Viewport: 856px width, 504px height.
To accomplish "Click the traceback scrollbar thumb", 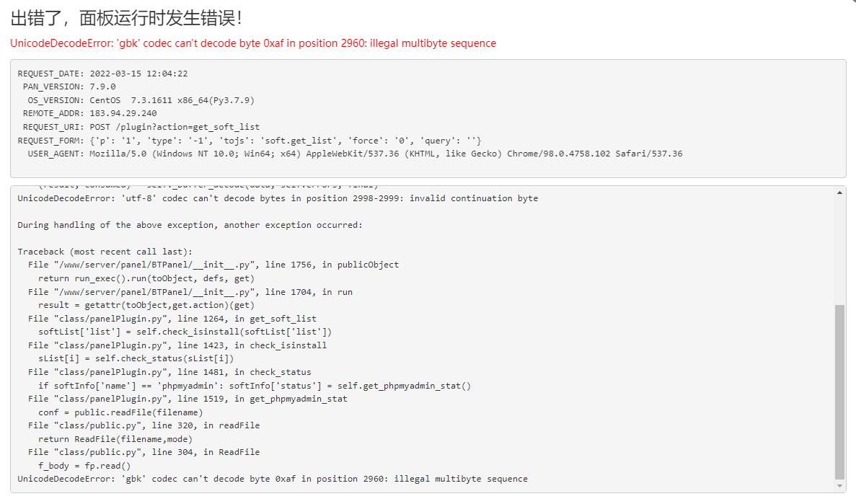I will pos(839,392).
